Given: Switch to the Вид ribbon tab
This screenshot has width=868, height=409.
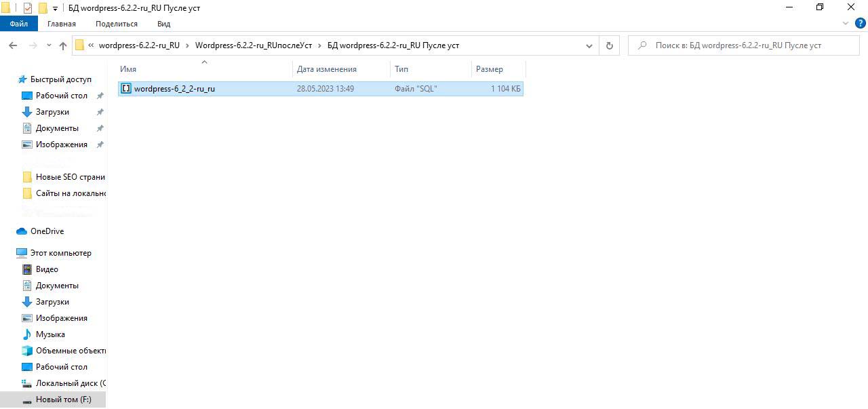Looking at the screenshot, I should [163, 24].
